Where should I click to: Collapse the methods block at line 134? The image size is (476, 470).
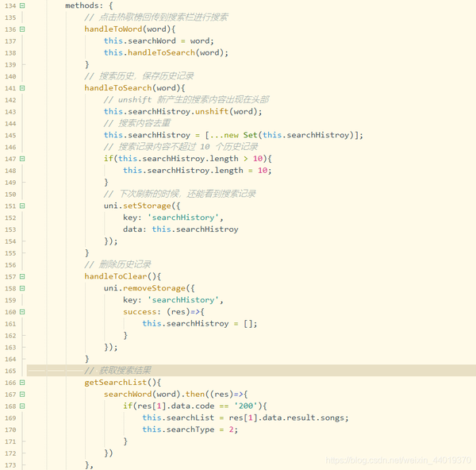click(x=22, y=6)
